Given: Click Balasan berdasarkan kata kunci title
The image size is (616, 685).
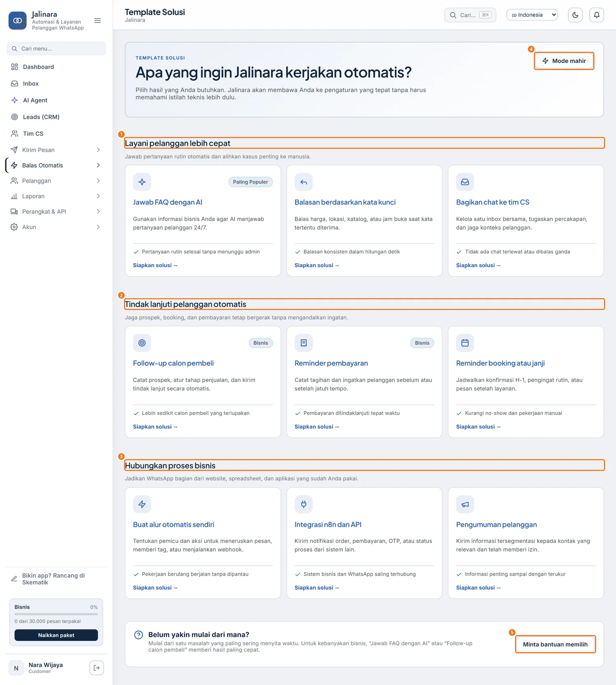Looking at the screenshot, I should 345,202.
